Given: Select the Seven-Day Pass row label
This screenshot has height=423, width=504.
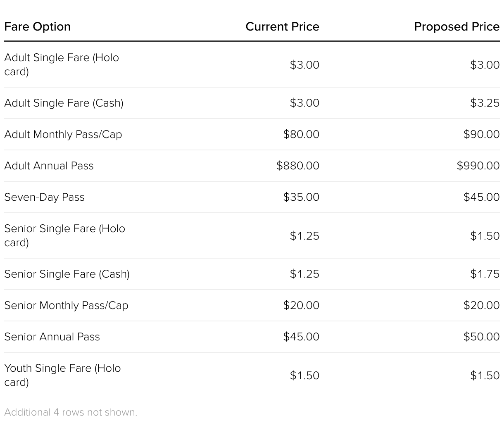Looking at the screenshot, I should [x=44, y=197].
